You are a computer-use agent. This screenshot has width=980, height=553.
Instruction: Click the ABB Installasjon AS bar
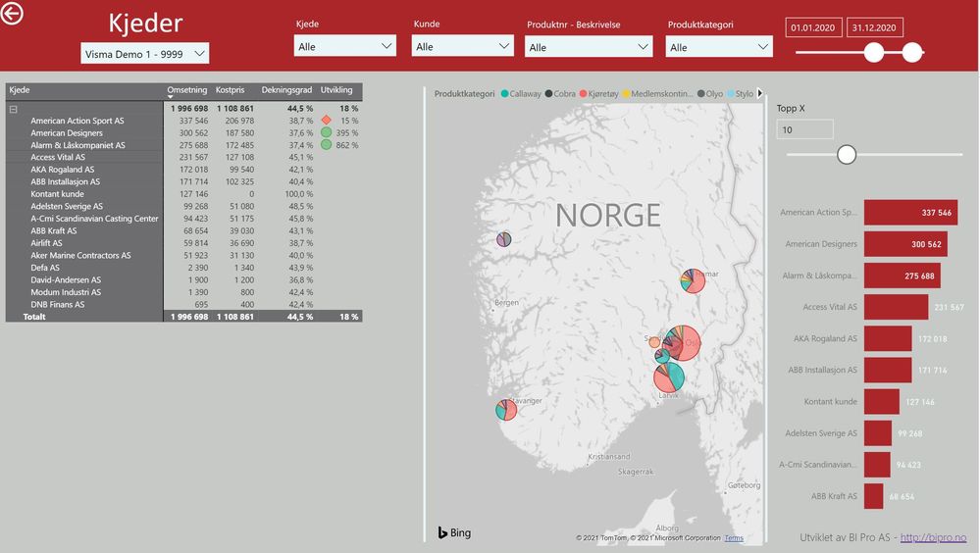point(888,370)
